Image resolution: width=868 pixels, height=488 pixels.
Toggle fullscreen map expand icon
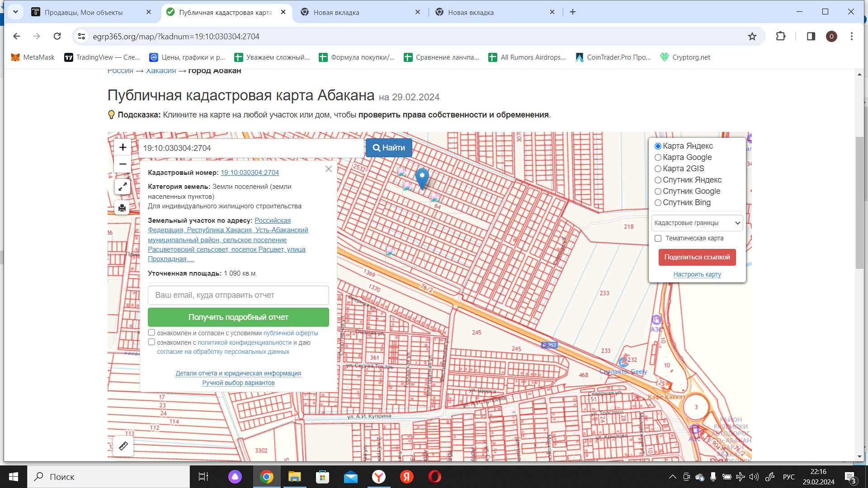coord(123,187)
